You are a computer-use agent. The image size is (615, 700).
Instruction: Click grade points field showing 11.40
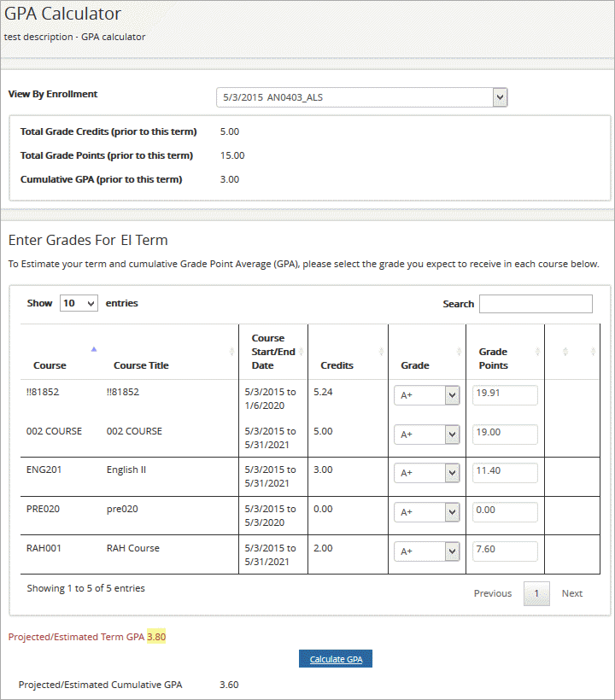coord(505,473)
